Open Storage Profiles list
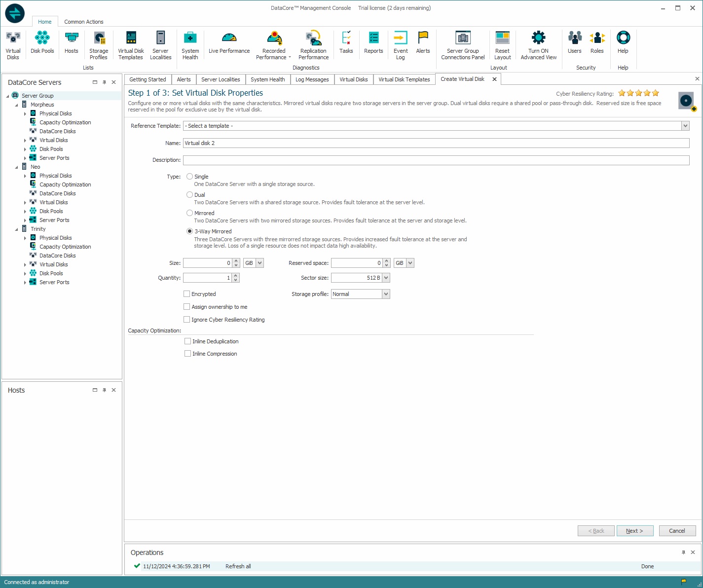The image size is (703, 588). [x=99, y=45]
